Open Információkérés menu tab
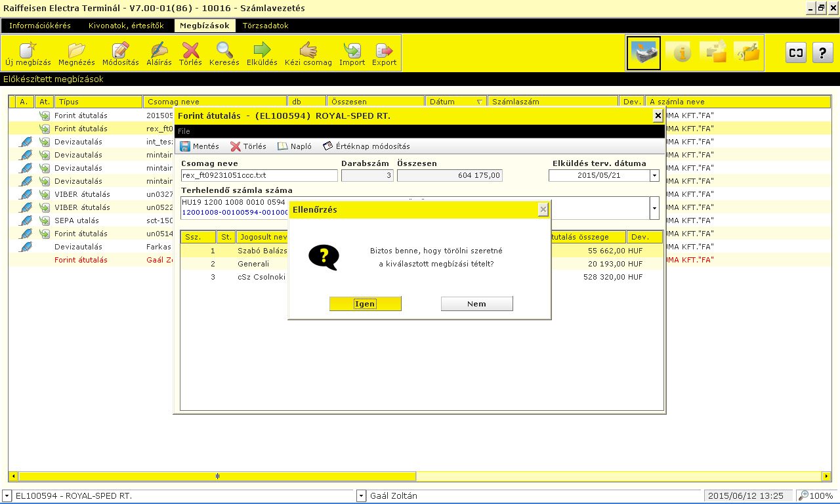 (41, 26)
